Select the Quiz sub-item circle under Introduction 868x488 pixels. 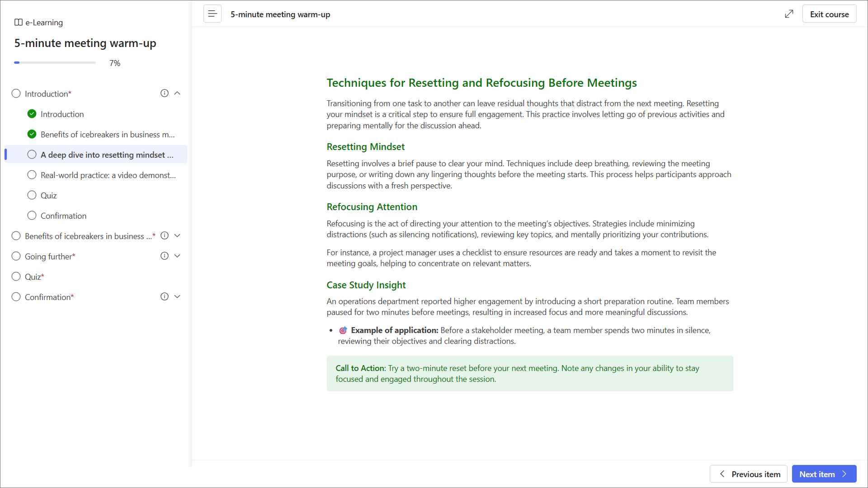(32, 195)
